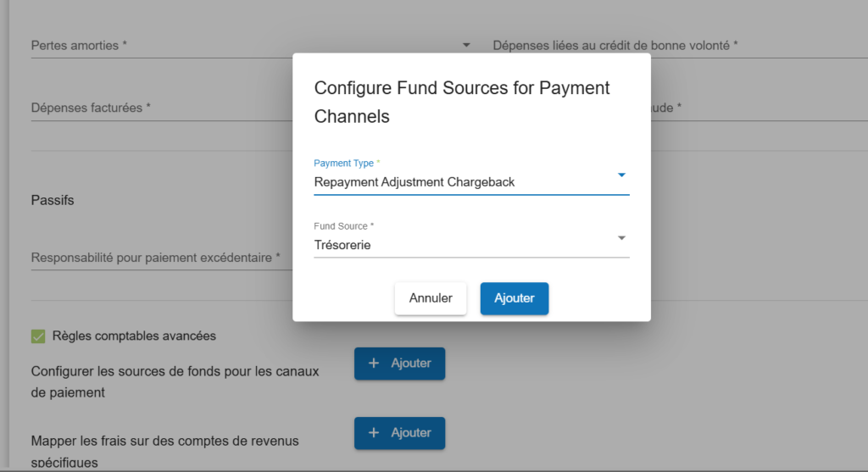The width and height of the screenshot is (868, 472).
Task: Click the Trésorerie fund source value
Action: pos(342,246)
